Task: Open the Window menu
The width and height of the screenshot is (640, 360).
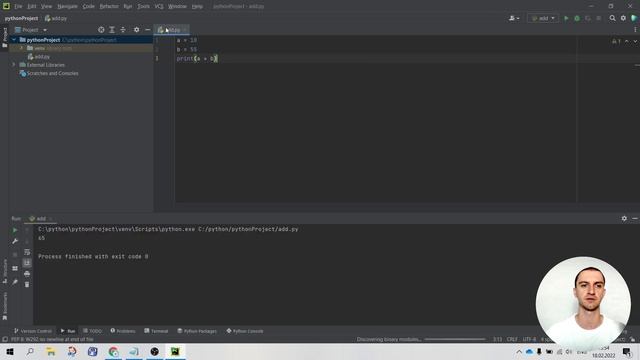Action: click(177, 7)
